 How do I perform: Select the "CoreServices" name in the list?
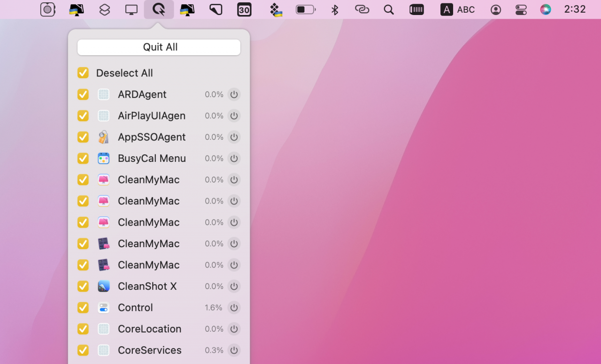149,350
